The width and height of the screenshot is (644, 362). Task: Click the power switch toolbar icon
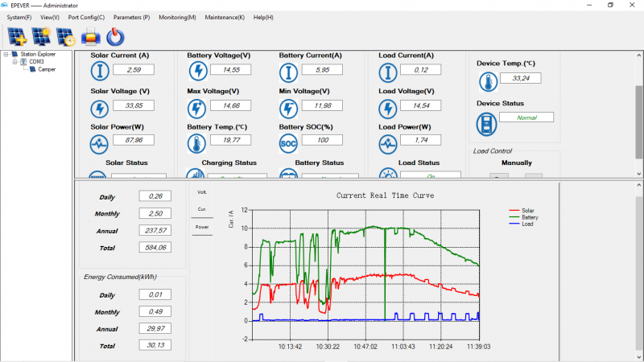click(x=115, y=36)
